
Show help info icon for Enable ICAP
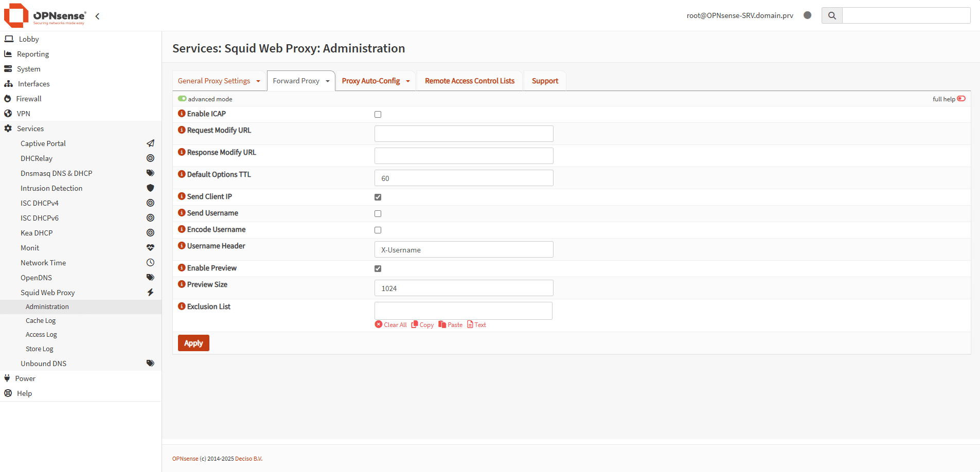182,114
